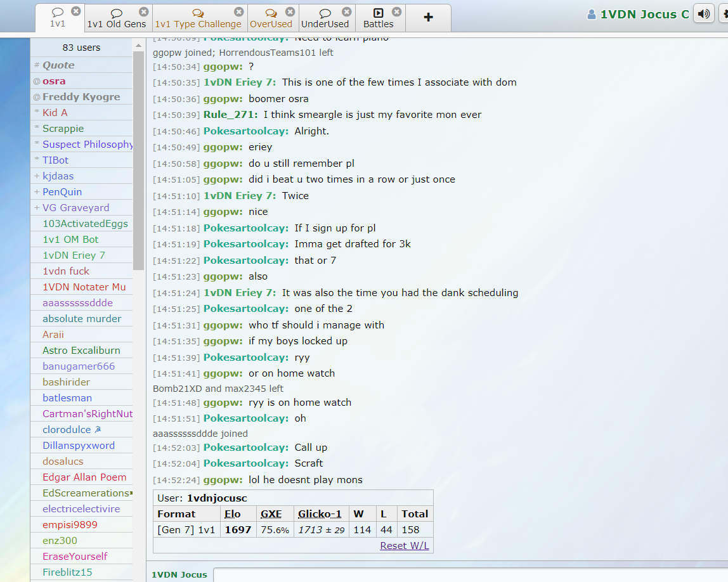
Task: Focus the chat message input box
Action: tap(471, 574)
